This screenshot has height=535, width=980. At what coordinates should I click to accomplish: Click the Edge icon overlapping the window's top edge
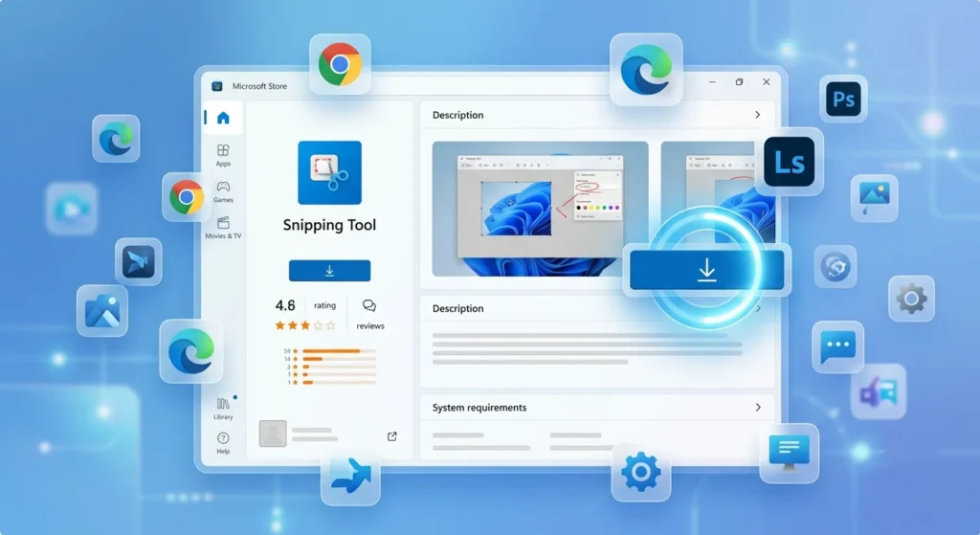coord(646,69)
